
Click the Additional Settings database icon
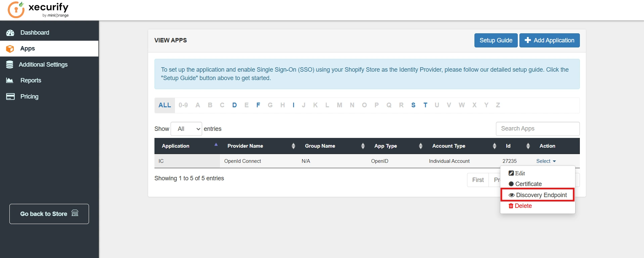tap(10, 65)
